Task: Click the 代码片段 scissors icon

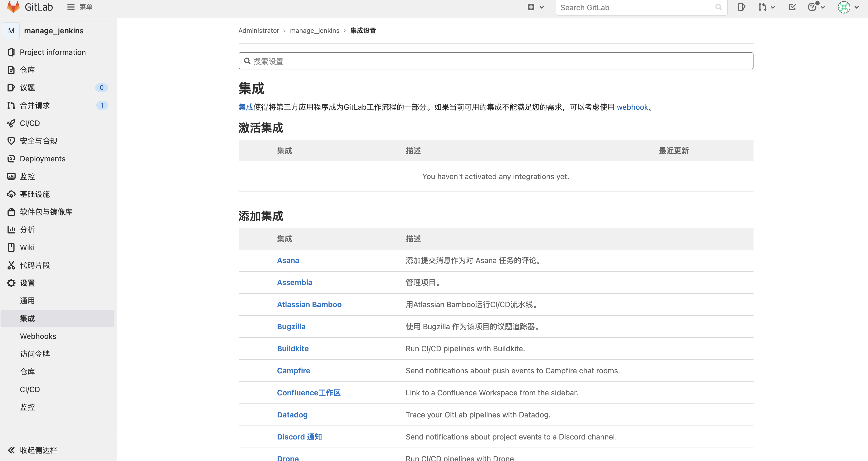Action: pos(11,265)
